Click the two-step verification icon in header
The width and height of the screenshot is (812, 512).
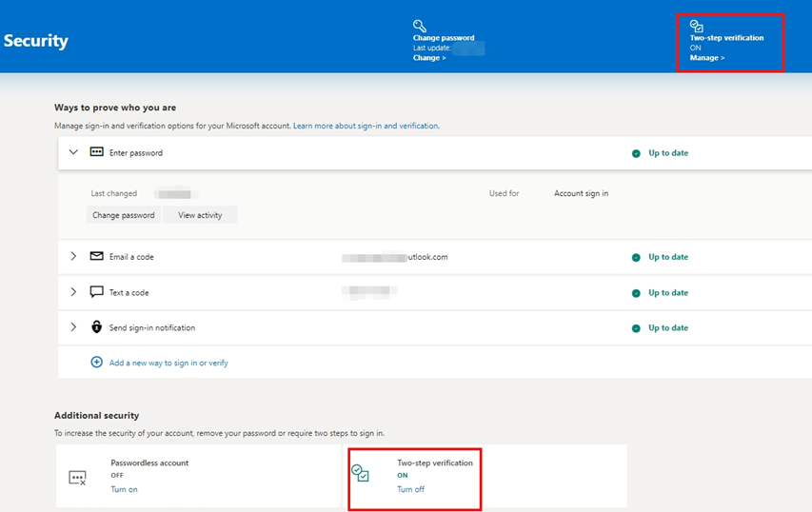click(x=697, y=26)
